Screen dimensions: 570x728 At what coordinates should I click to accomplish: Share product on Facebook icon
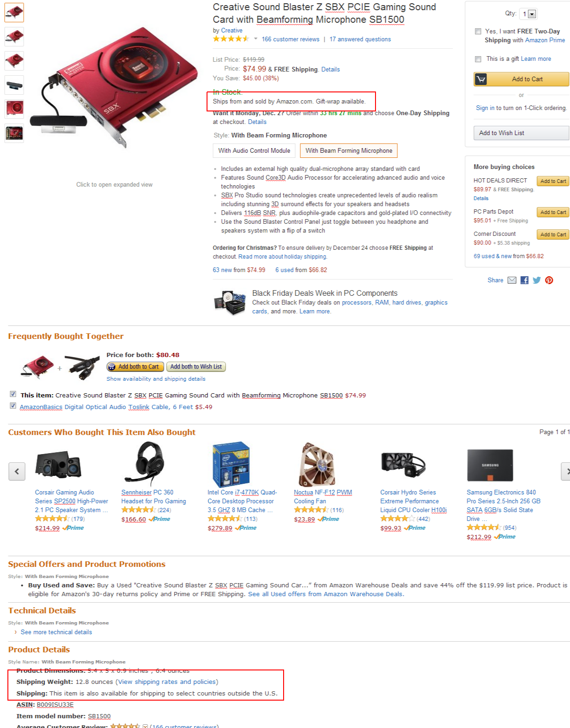point(524,280)
